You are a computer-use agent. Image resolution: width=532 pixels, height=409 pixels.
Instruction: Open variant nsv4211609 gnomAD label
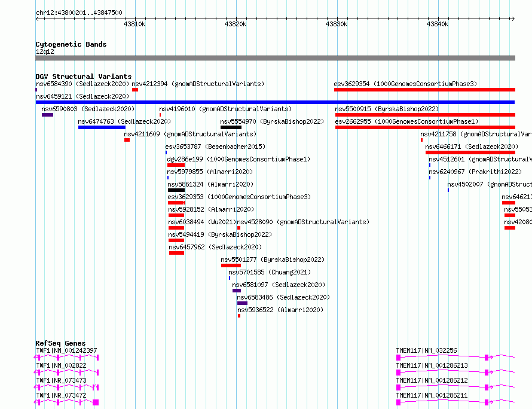[x=190, y=134]
